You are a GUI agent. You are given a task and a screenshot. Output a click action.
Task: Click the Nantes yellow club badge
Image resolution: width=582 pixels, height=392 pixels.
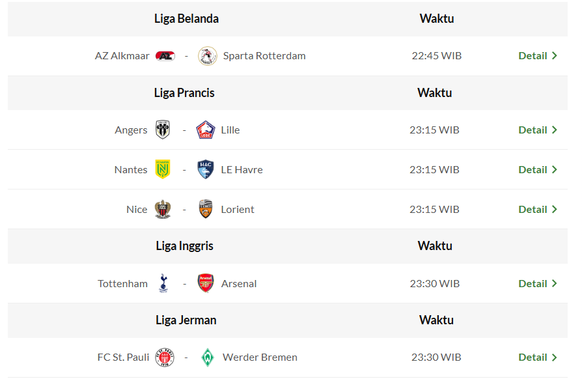(163, 169)
